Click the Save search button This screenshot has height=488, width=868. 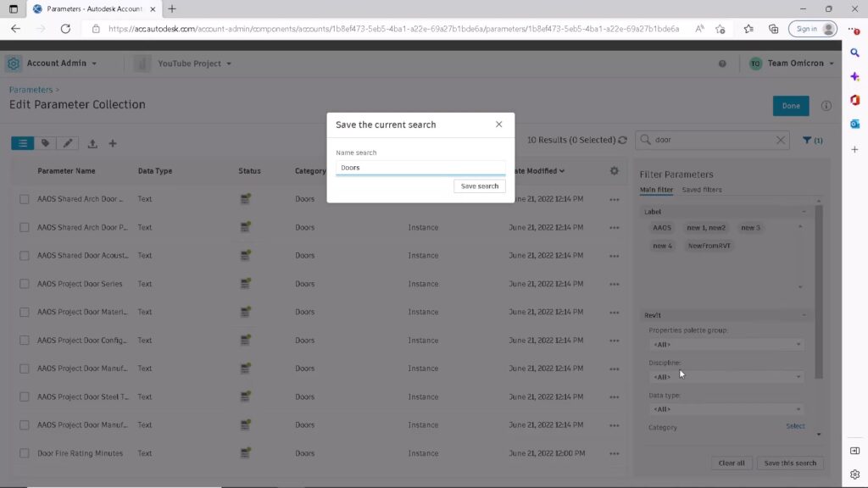tap(479, 186)
